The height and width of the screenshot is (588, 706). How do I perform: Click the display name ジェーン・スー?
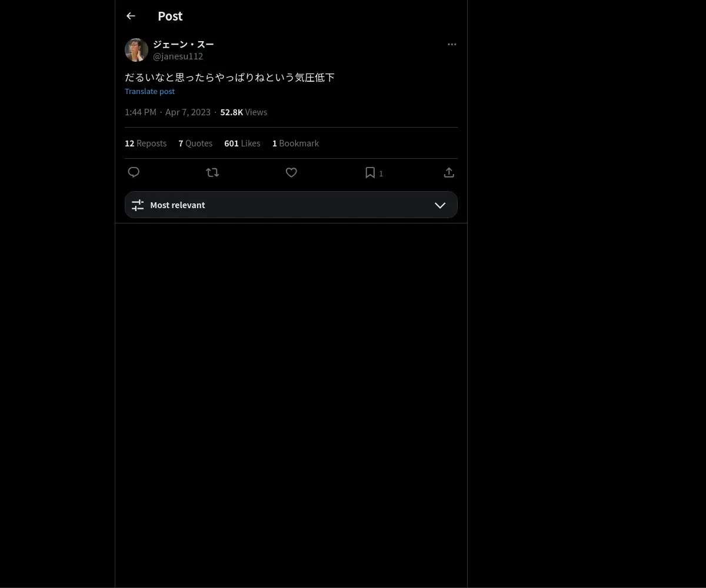[x=184, y=44]
